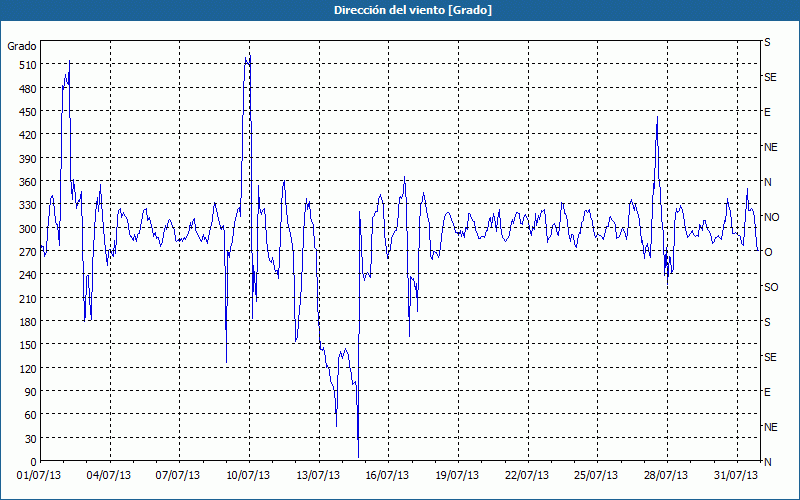Click the lowest dip of the line near 0 degrees
800x500 pixels.
coord(358,457)
